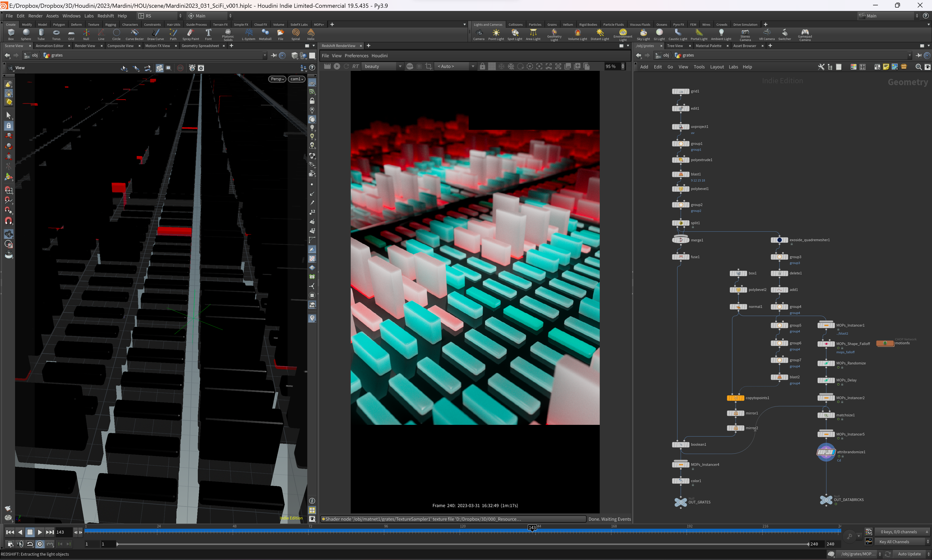Select the Metaball tool

(265, 34)
